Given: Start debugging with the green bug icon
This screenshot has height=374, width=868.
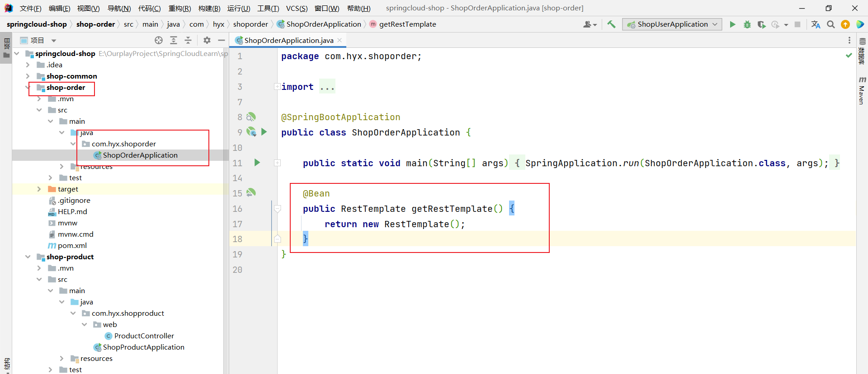Looking at the screenshot, I should [747, 24].
